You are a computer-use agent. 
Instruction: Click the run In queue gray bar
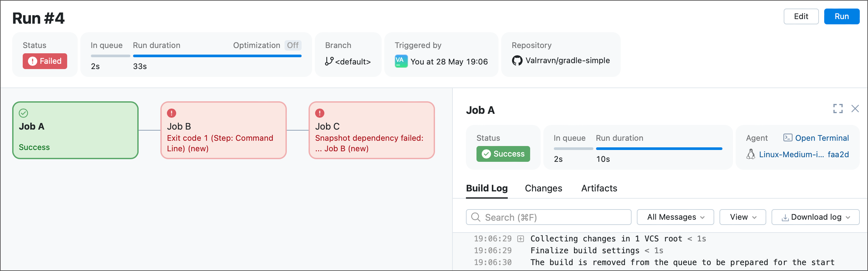coord(111,56)
